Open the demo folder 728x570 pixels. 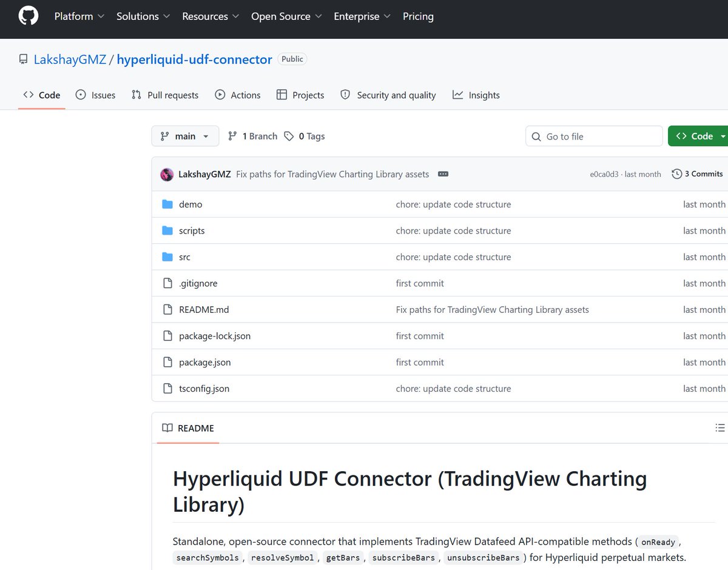[x=190, y=204]
